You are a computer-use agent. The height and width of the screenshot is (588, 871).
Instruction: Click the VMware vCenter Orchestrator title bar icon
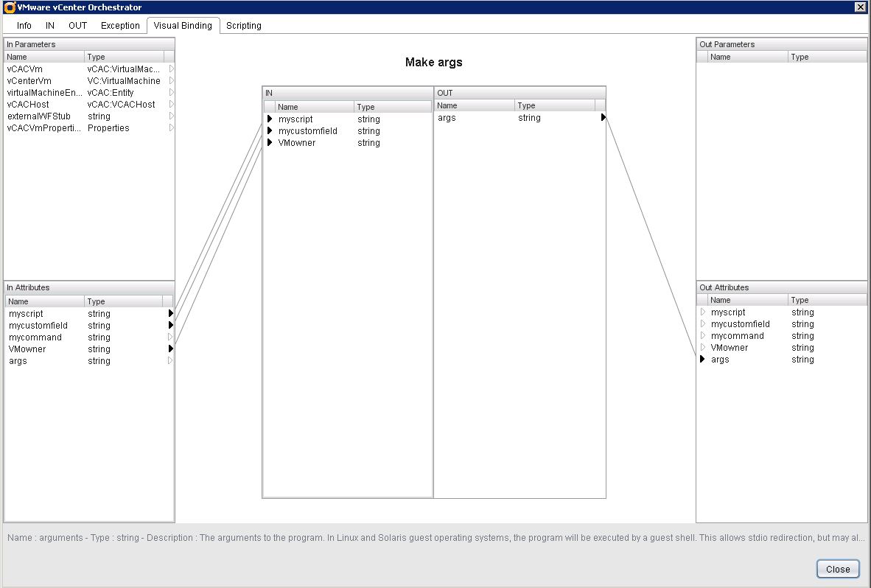10,7
